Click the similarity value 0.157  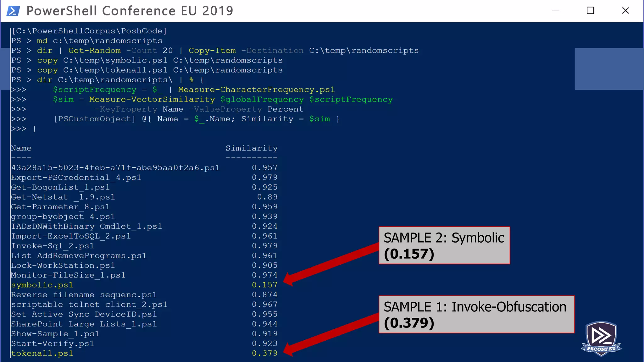tap(265, 285)
